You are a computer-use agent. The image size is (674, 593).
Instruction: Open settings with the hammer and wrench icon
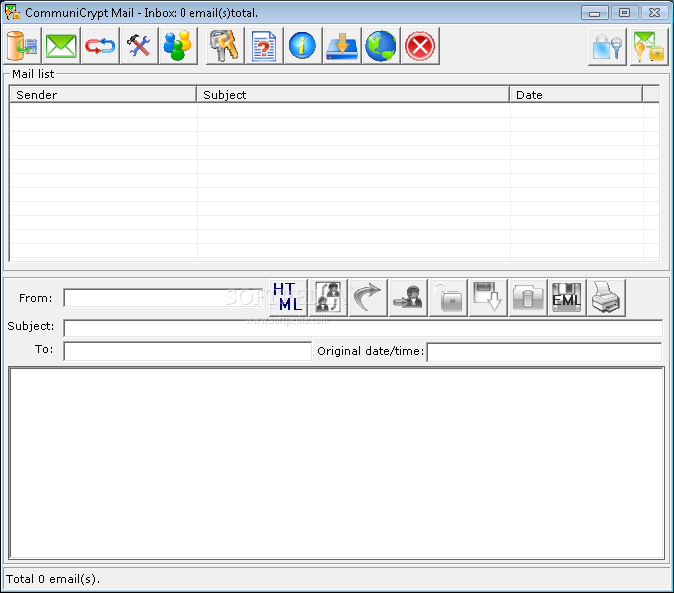pyautogui.click(x=139, y=46)
